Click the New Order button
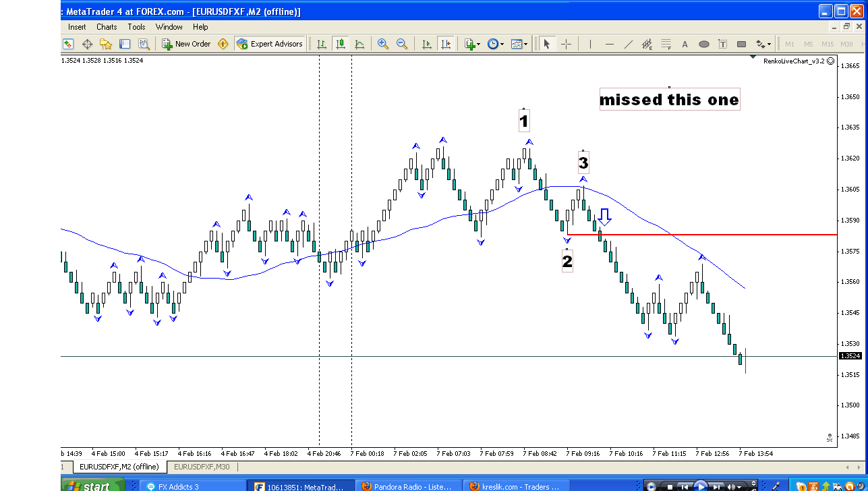868x491 pixels. click(187, 44)
